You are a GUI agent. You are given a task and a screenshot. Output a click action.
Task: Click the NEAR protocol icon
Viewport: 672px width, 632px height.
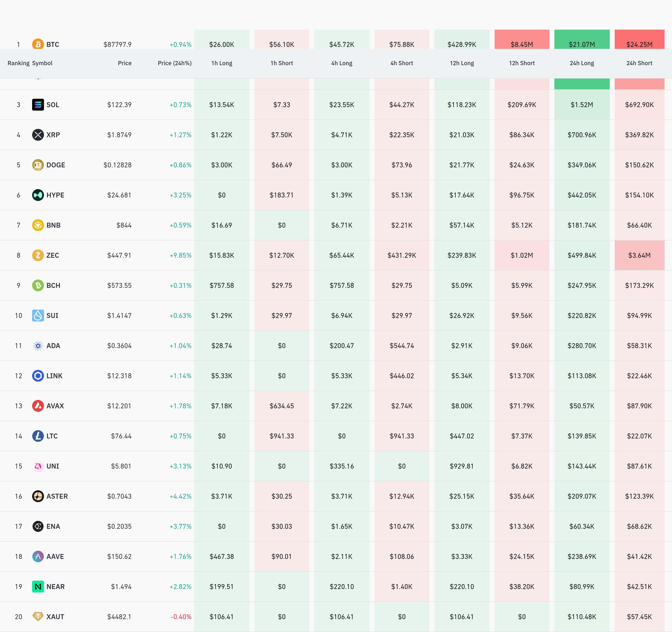click(38, 586)
